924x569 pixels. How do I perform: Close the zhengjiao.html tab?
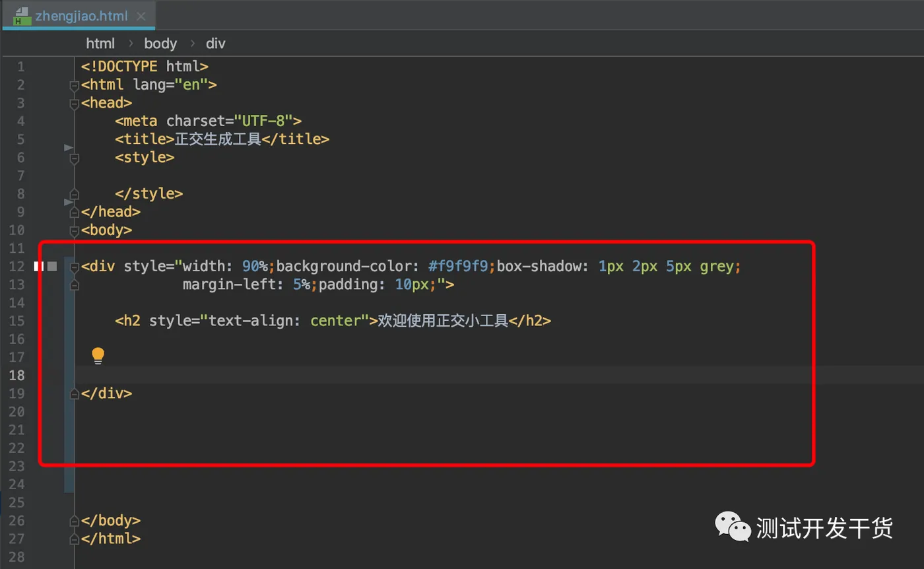pos(141,17)
